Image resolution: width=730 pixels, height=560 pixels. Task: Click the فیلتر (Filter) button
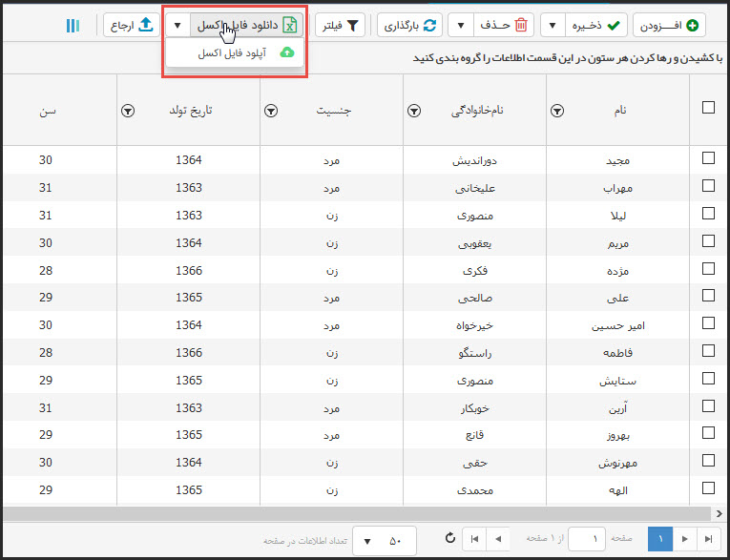pos(341,25)
